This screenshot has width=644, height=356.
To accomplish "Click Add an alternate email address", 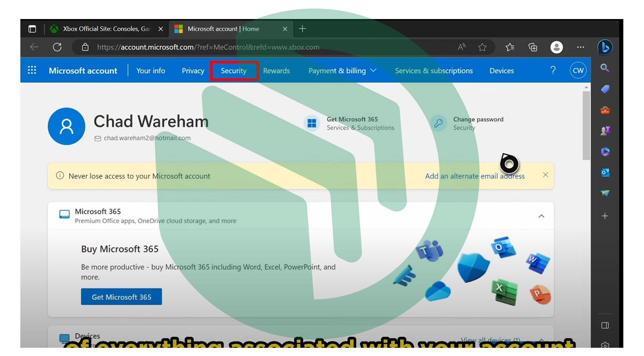I will coord(475,176).
